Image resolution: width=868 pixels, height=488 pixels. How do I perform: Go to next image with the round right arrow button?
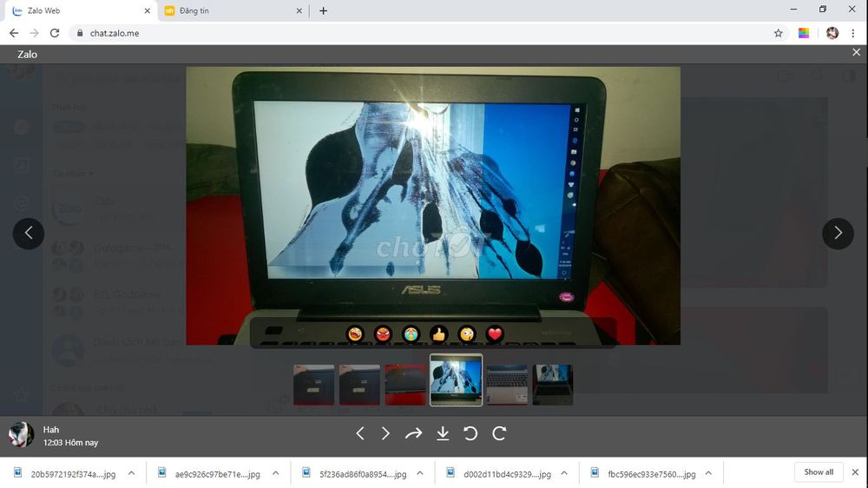coord(838,234)
